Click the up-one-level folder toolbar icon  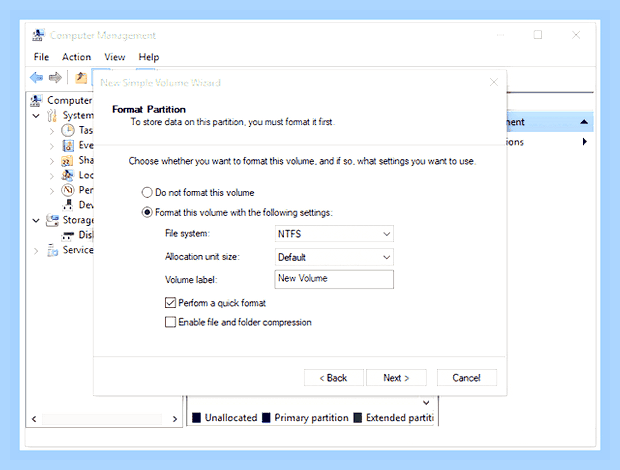tap(81, 77)
